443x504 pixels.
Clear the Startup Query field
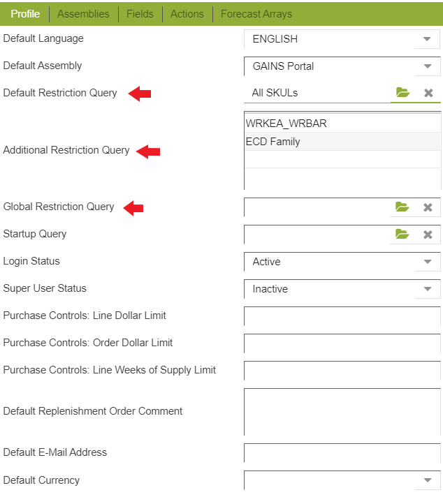tap(428, 235)
